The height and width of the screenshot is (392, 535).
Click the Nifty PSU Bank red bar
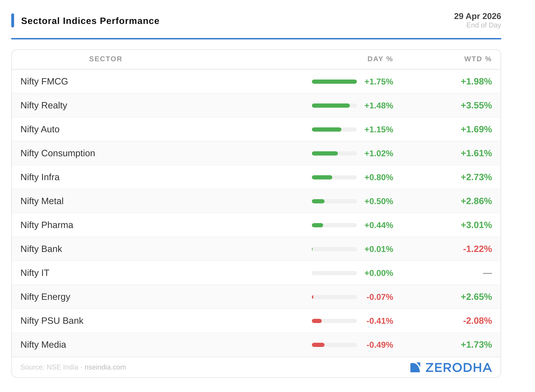tap(317, 321)
